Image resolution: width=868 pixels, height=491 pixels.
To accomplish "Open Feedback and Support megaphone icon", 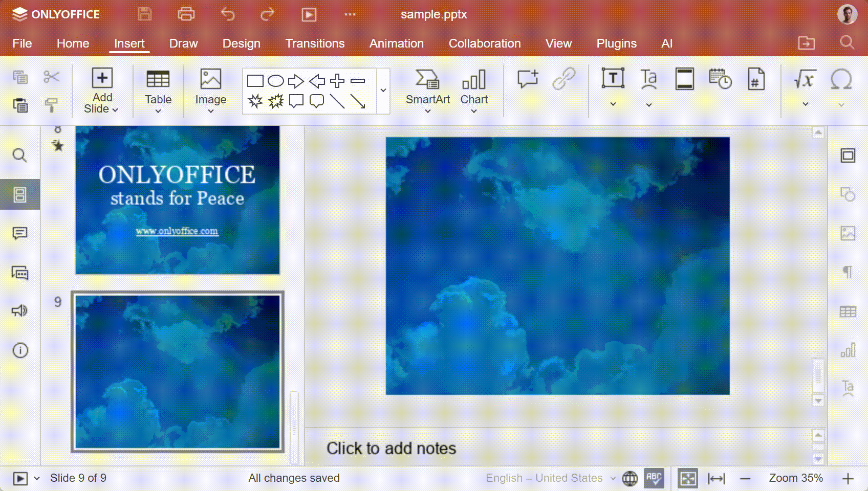I will tap(19, 311).
